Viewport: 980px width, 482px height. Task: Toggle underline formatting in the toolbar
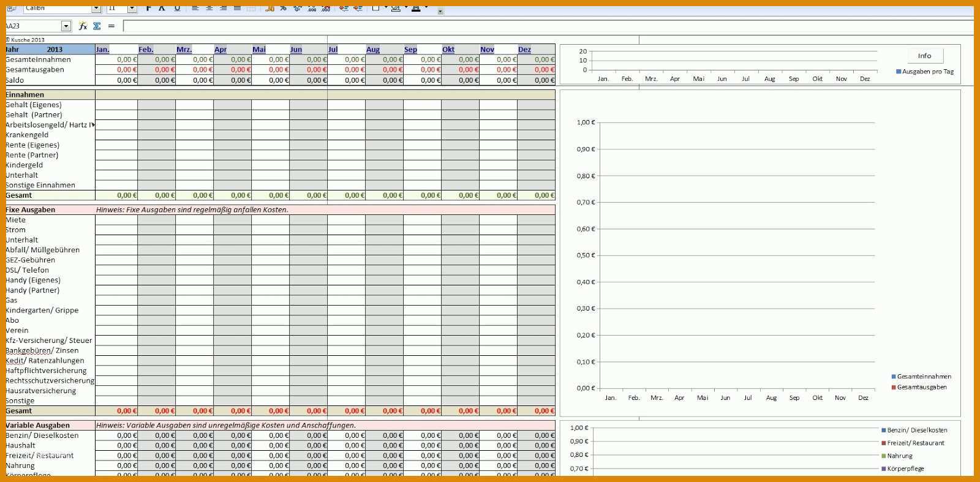pyautogui.click(x=177, y=9)
